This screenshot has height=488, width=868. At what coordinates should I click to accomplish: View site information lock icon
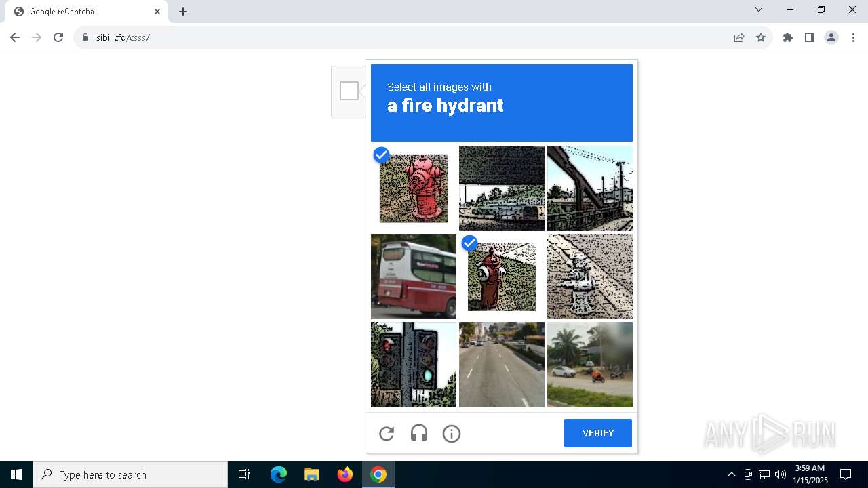coord(85,37)
